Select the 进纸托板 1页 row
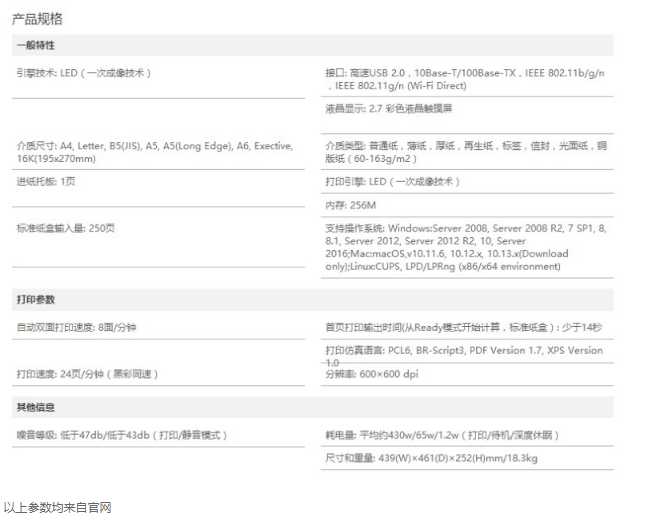Screen dimensions: 671x524 click(46, 181)
